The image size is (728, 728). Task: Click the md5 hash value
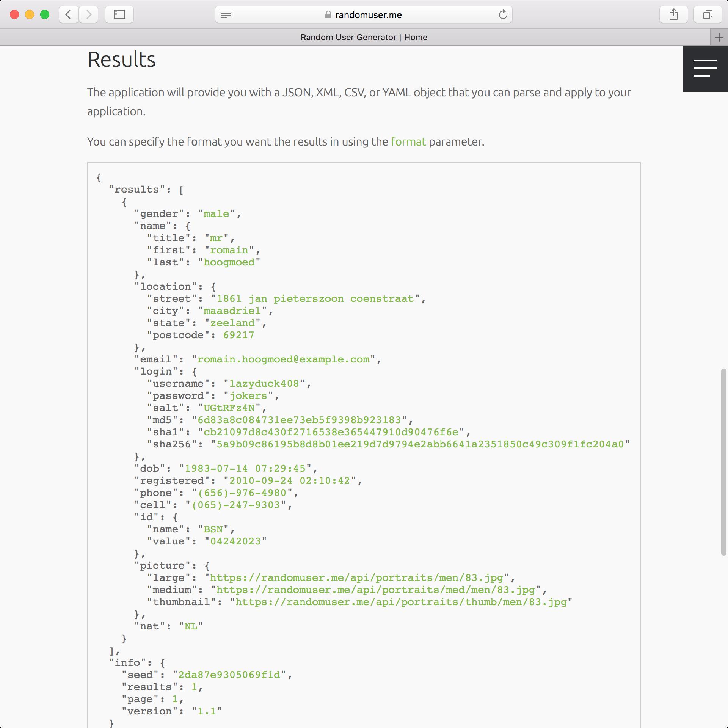point(299,420)
